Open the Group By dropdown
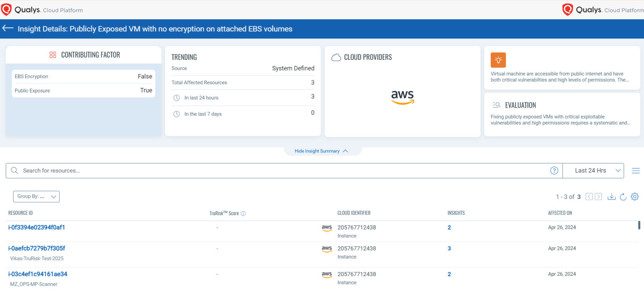This screenshot has width=644, height=292. tap(36, 196)
